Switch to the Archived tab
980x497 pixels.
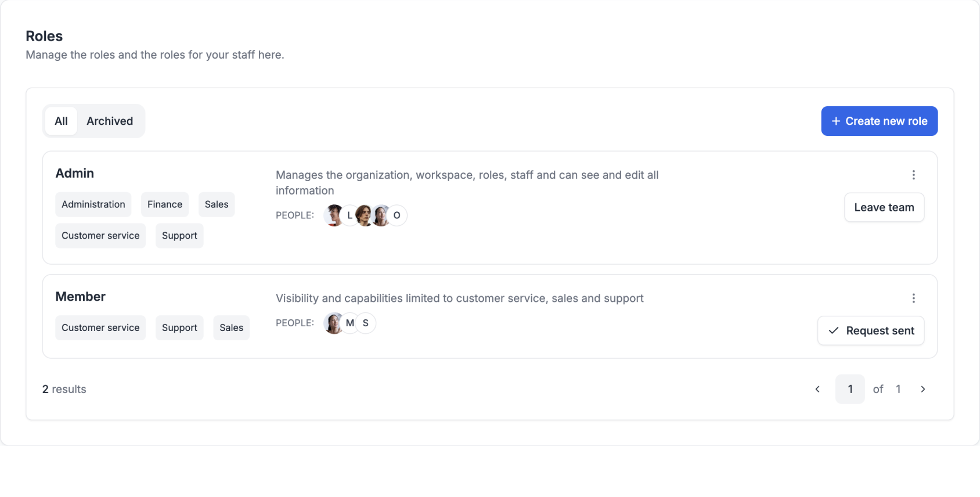click(x=110, y=121)
